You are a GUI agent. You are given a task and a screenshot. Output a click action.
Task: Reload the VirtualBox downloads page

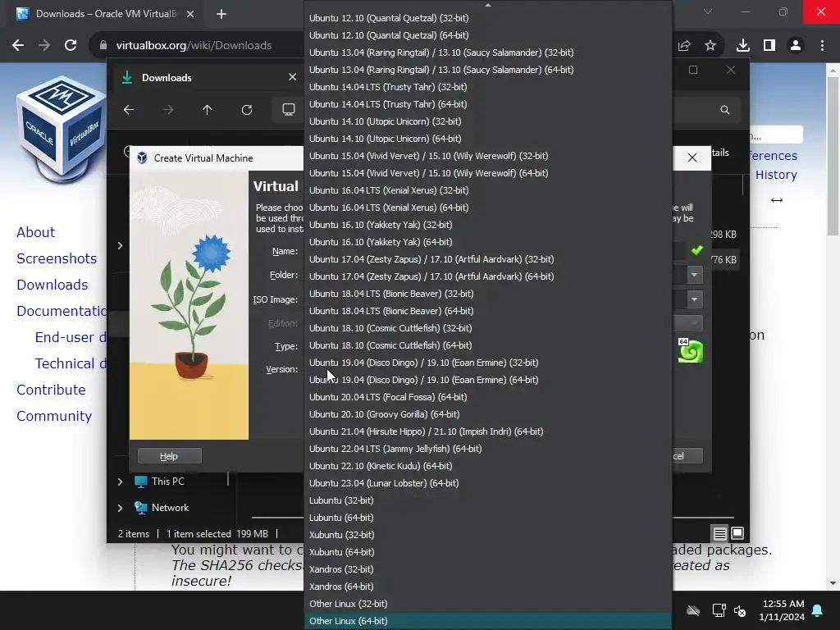click(71, 46)
